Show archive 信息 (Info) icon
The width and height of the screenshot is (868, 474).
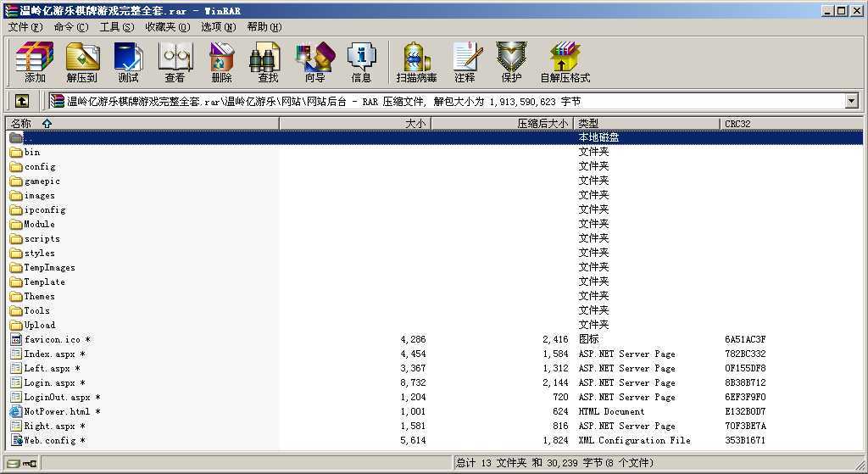(361, 63)
